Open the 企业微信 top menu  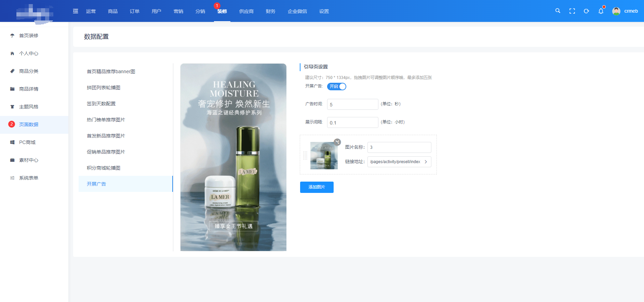coord(297,11)
